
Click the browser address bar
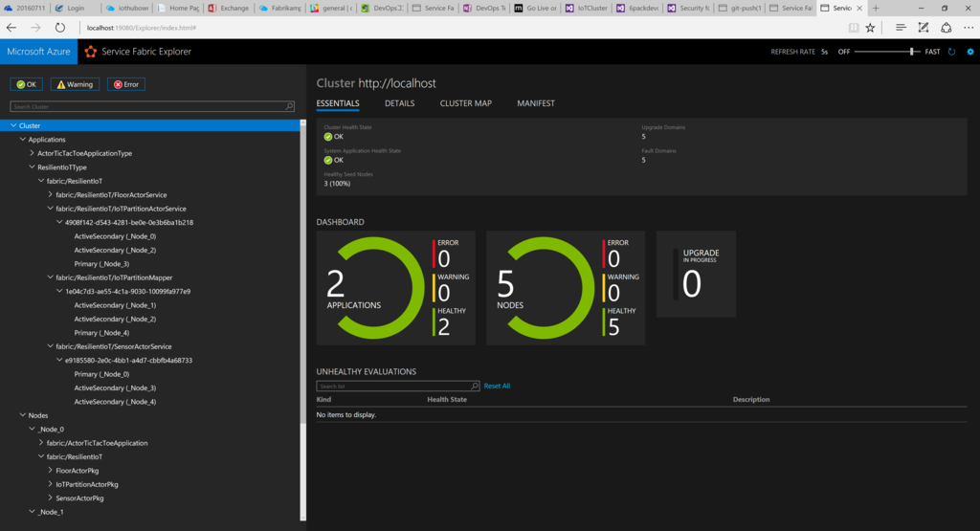point(462,28)
